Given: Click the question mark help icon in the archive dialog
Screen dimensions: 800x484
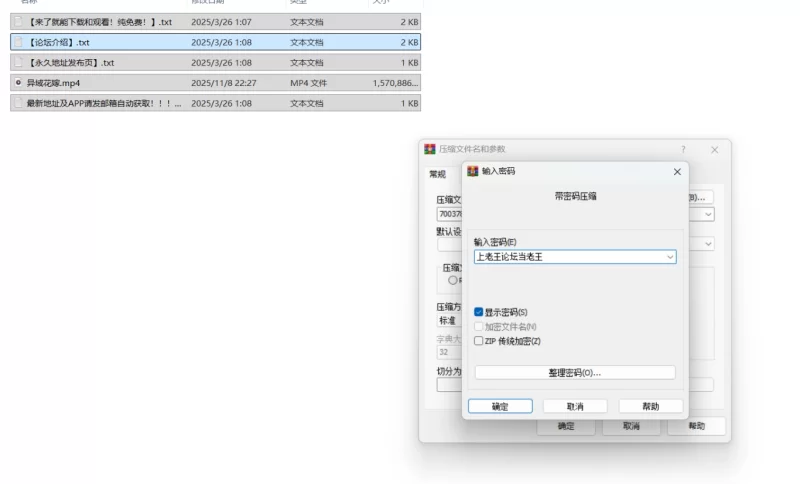Looking at the screenshot, I should click(683, 149).
